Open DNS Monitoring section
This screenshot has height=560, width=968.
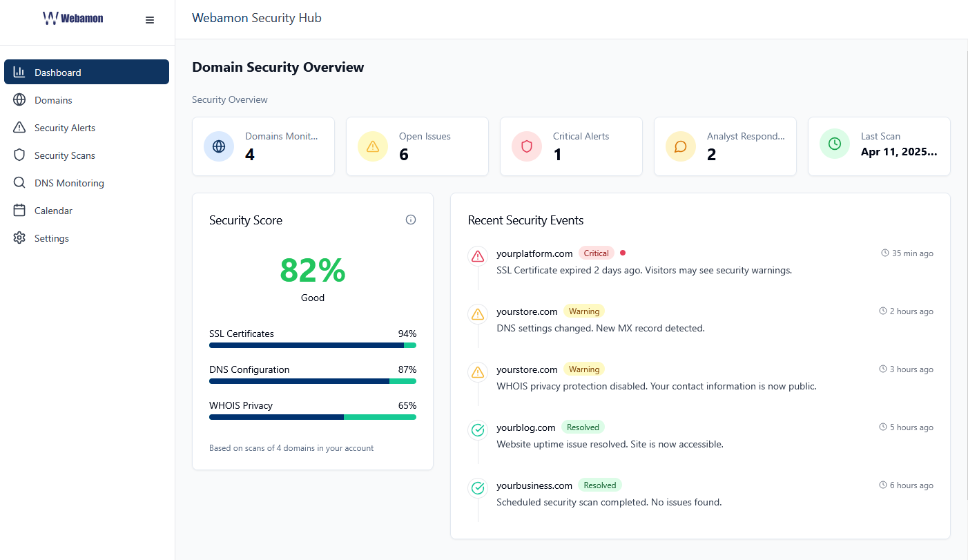point(86,183)
